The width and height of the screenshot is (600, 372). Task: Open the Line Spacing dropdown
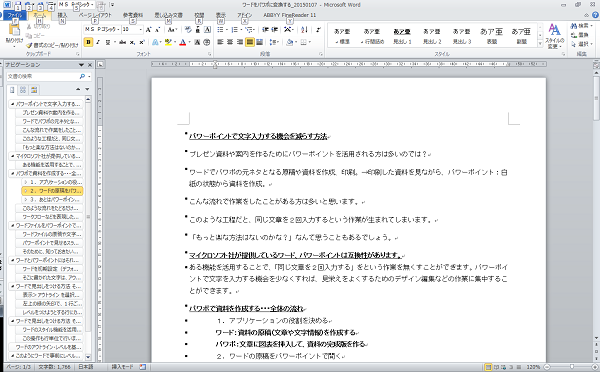[x=274, y=42]
